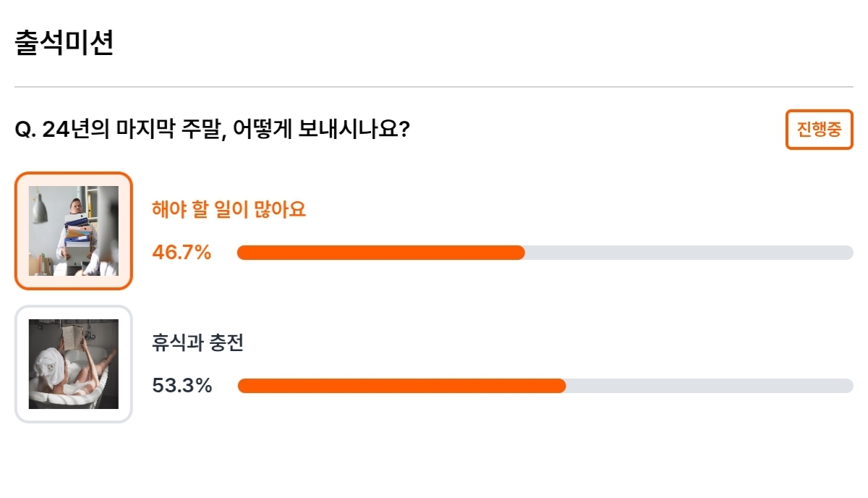Viewport: 868px width, 498px height.
Task: Select the bathtub reading photo thumbnail
Action: pyautogui.click(x=74, y=364)
